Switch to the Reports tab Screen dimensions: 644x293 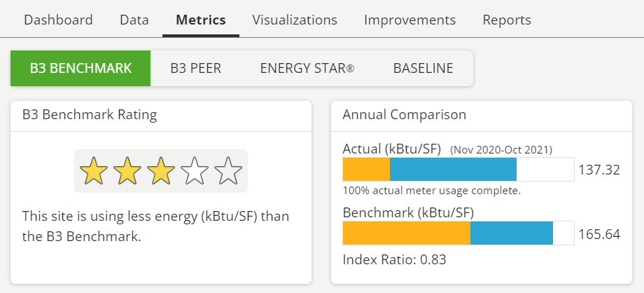coord(507,20)
